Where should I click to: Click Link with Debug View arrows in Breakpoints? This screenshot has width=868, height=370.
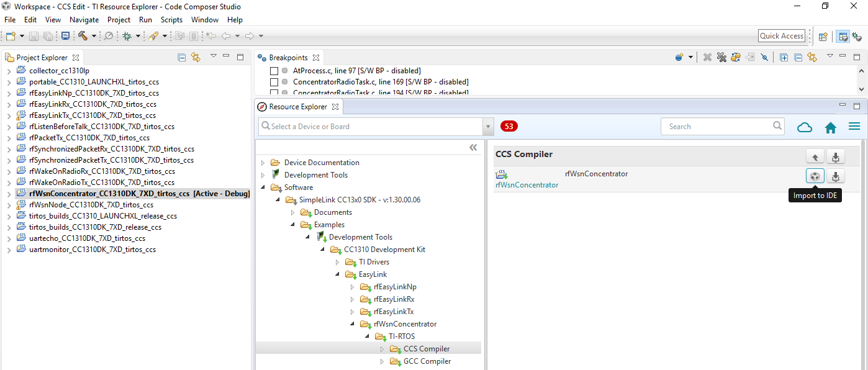tap(813, 57)
